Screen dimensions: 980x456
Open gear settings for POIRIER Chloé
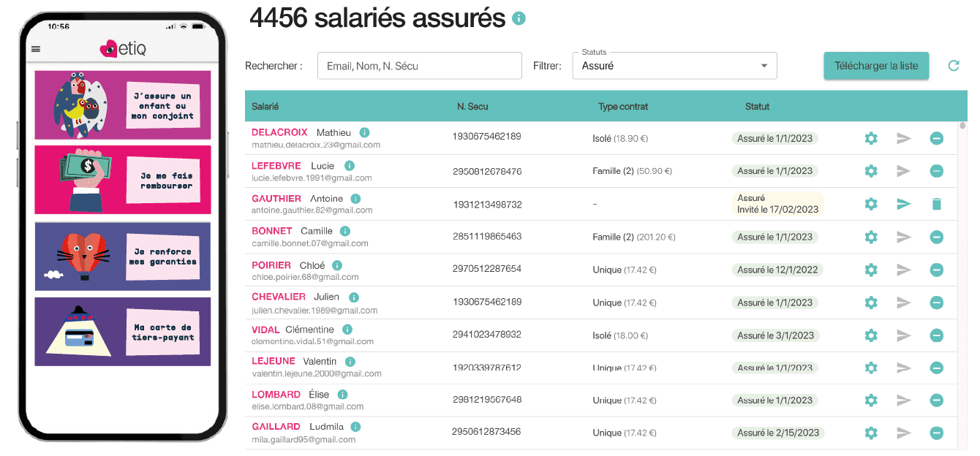870,270
